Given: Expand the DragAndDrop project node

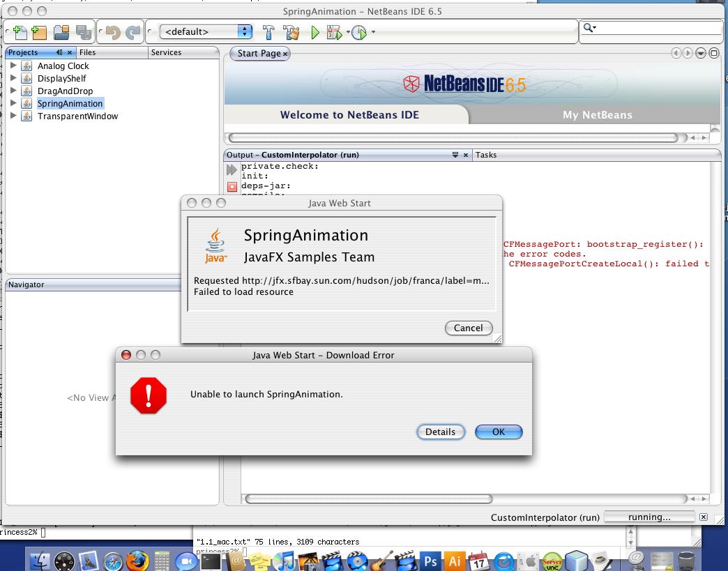Looking at the screenshot, I should click(x=13, y=91).
